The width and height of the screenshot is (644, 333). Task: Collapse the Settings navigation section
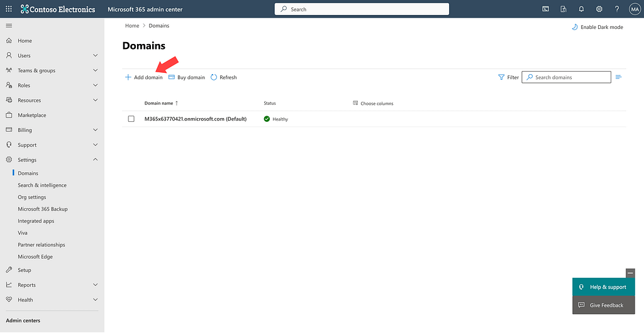click(95, 160)
